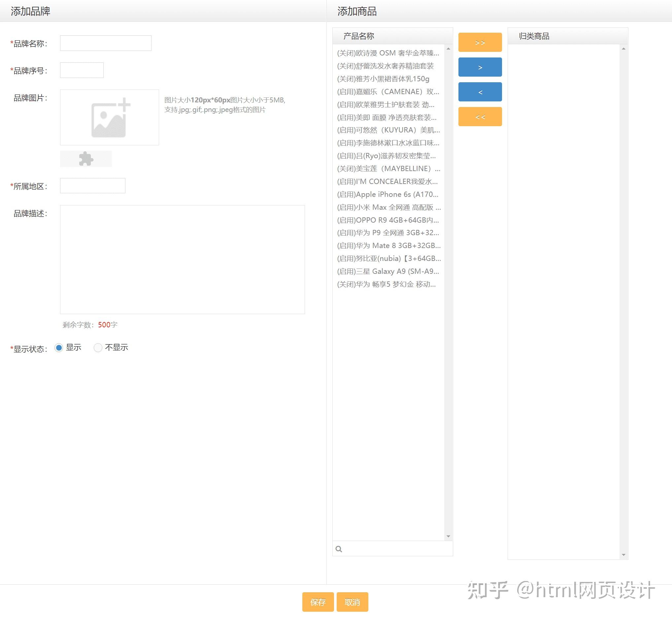This screenshot has height=617, width=672.
Task: Click scroll-down arrow in 归类商品 list
Action: 623,555
